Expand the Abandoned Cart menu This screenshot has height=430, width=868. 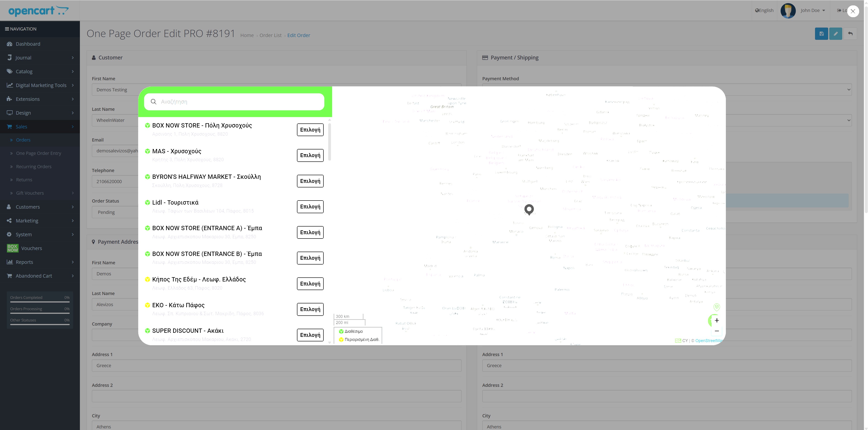coord(40,276)
